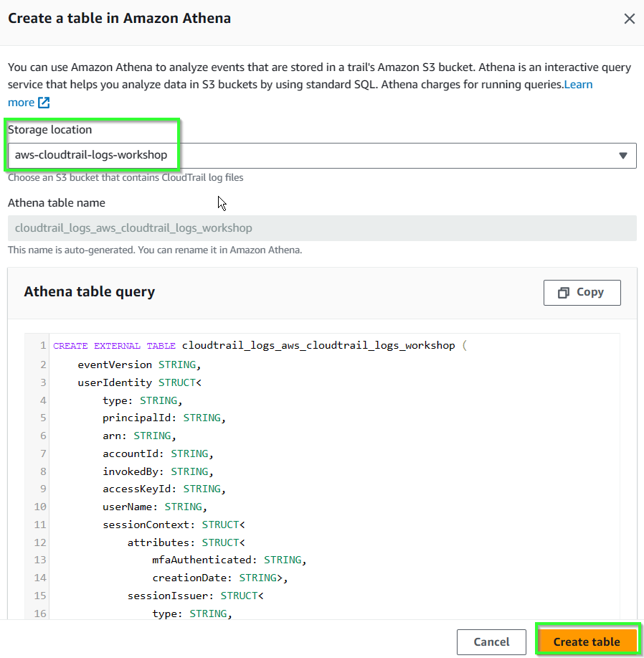This screenshot has width=644, height=658.
Task: Click the "Storage location" label
Action: pyautogui.click(x=50, y=130)
